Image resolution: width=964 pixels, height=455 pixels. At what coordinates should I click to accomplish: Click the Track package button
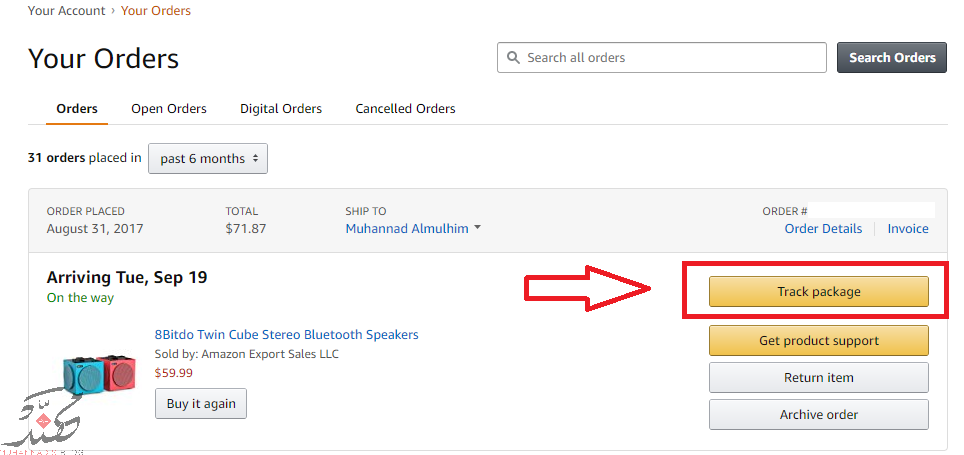[819, 291]
